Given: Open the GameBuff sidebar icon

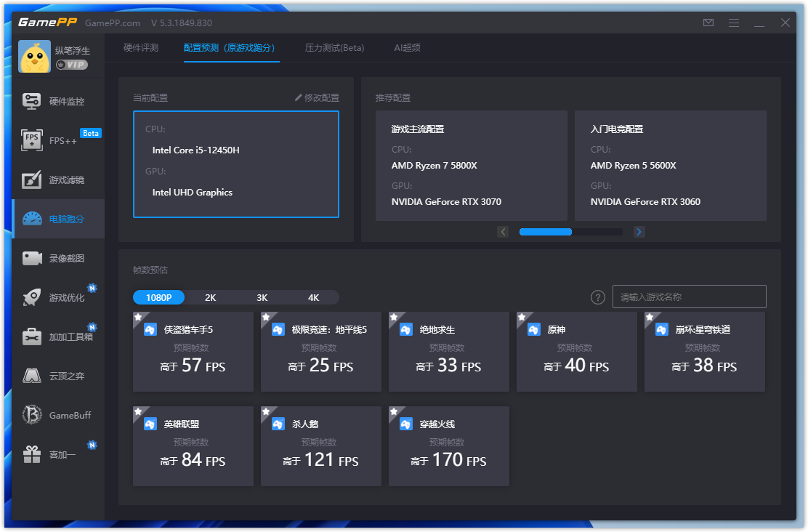Looking at the screenshot, I should pos(31,415).
